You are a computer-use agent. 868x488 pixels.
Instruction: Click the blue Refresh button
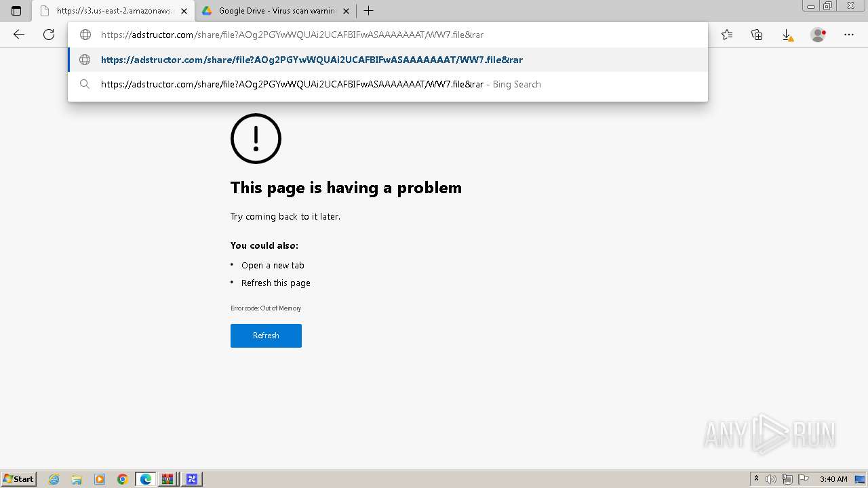pos(266,335)
